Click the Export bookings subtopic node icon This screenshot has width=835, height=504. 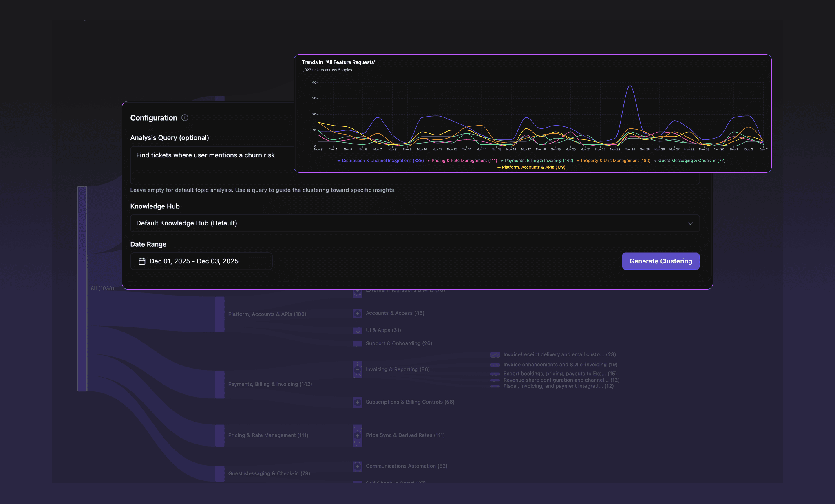(495, 374)
